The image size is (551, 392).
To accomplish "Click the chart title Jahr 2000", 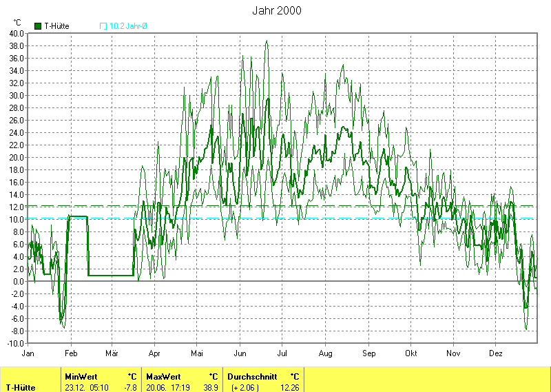I will [x=276, y=10].
